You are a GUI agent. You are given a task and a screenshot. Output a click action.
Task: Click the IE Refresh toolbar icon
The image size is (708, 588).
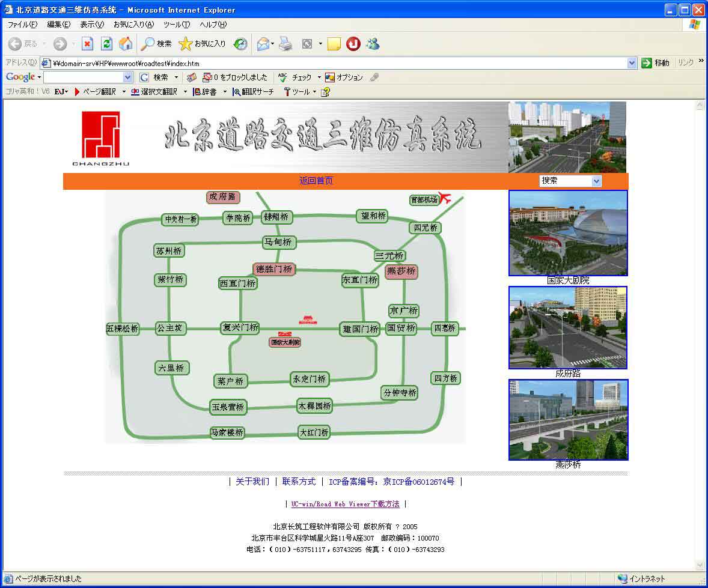(106, 44)
